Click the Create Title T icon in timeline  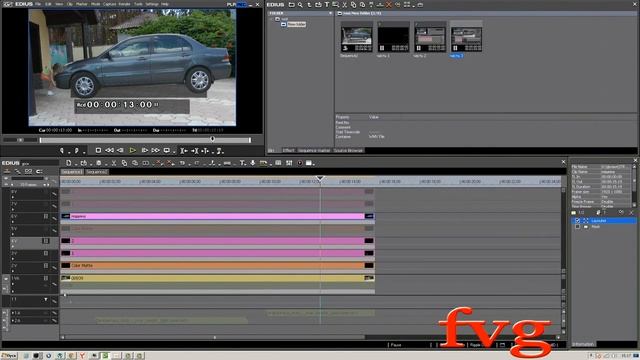click(x=242, y=163)
